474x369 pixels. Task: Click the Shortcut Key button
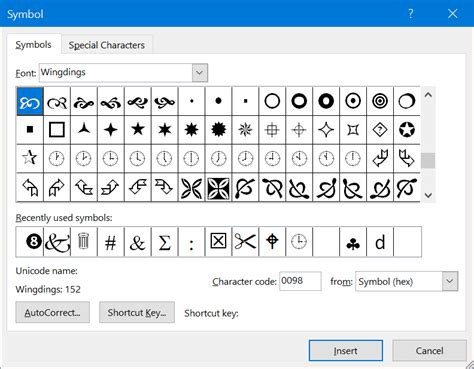pyautogui.click(x=137, y=312)
